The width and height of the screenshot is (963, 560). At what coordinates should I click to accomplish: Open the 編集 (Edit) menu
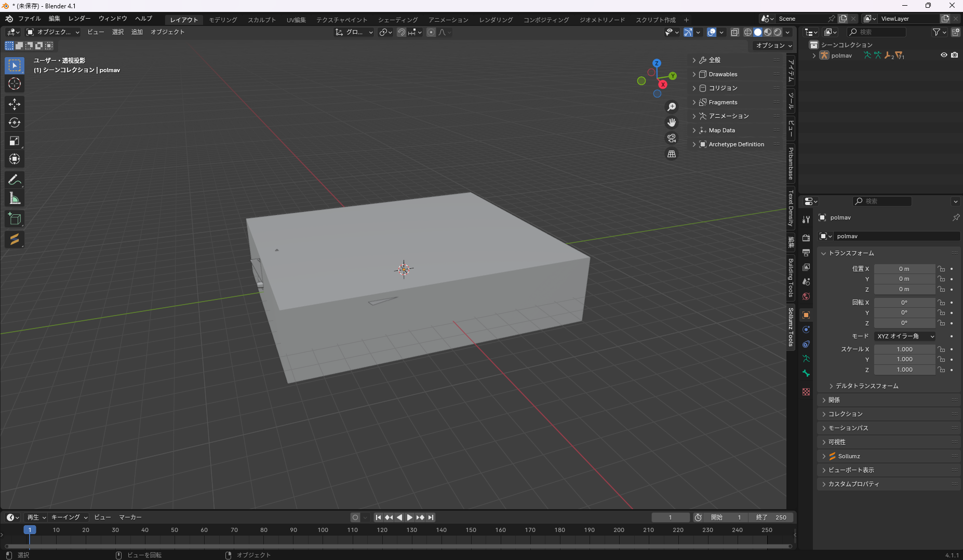tap(55, 19)
